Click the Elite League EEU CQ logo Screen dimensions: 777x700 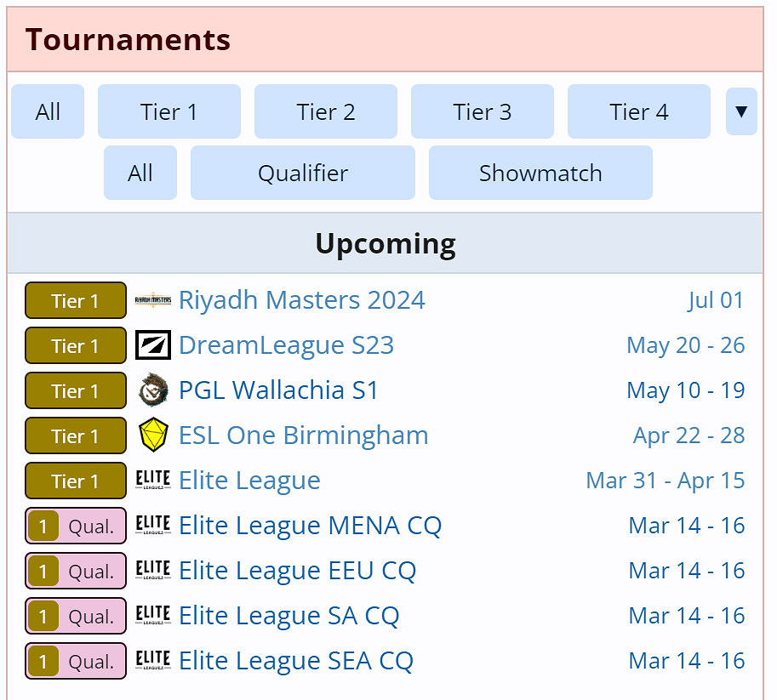(153, 571)
